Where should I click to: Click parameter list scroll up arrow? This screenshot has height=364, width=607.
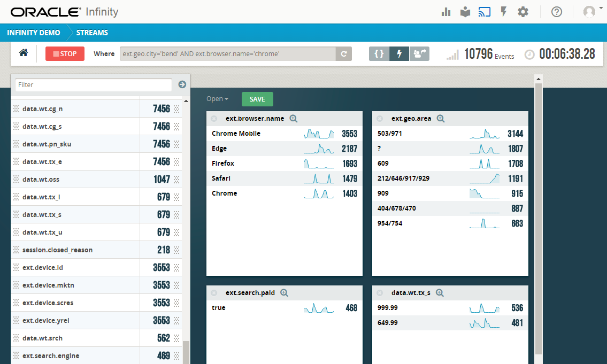click(x=186, y=101)
